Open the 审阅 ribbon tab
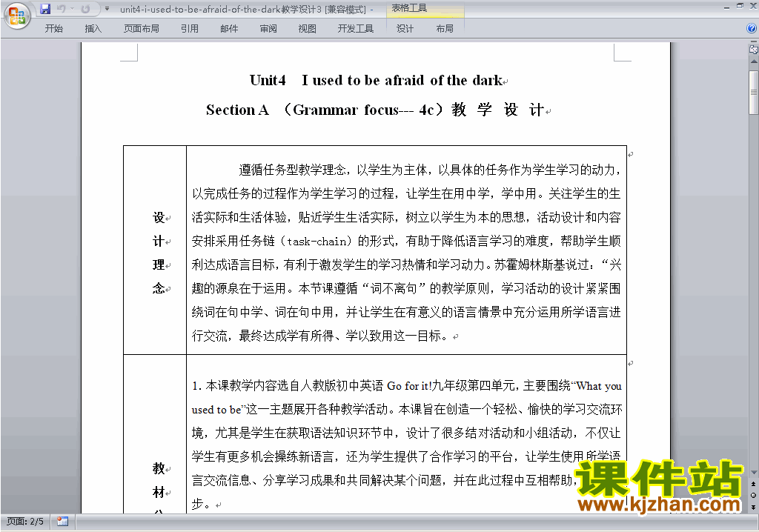Viewport: 759px width, 532px height. click(x=268, y=29)
